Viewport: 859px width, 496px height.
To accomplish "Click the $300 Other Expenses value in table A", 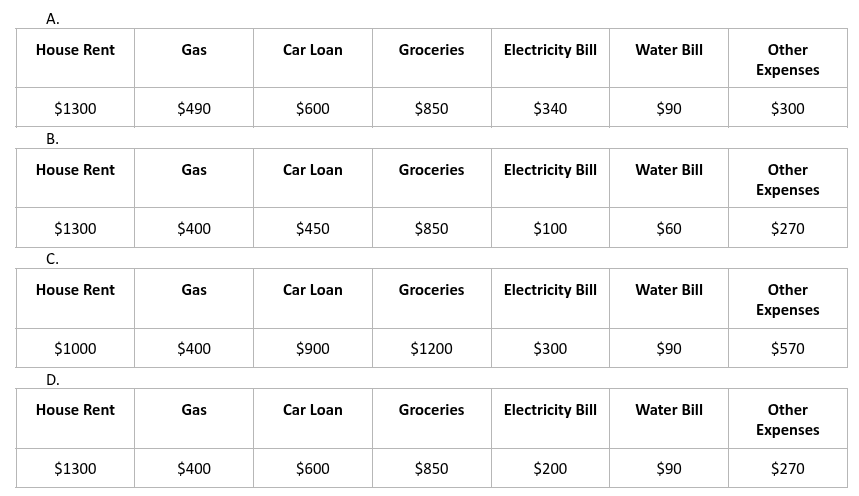I will (788, 109).
